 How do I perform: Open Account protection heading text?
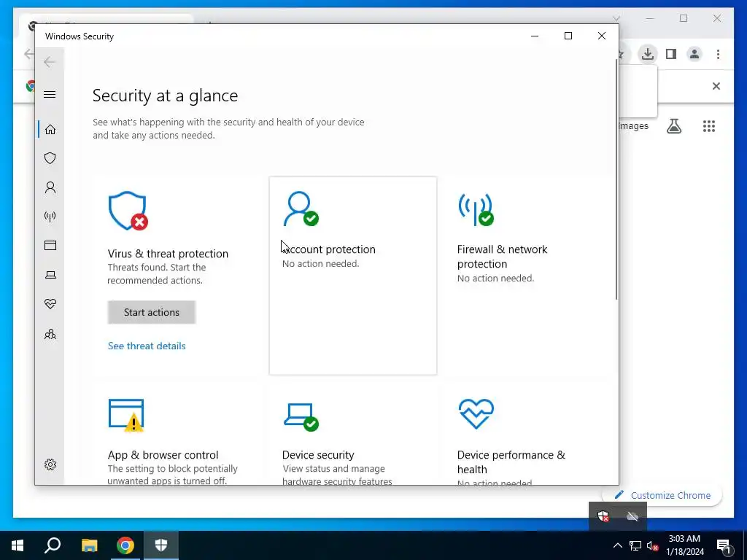329,249
